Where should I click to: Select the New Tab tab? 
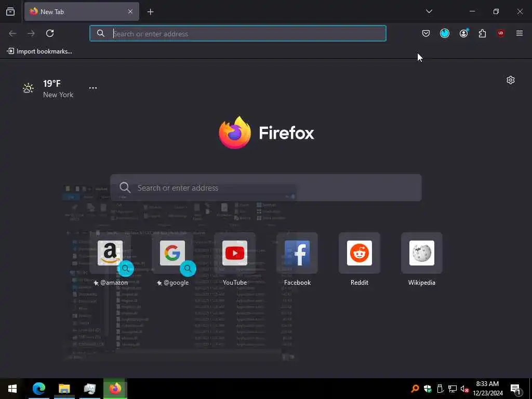(x=82, y=11)
